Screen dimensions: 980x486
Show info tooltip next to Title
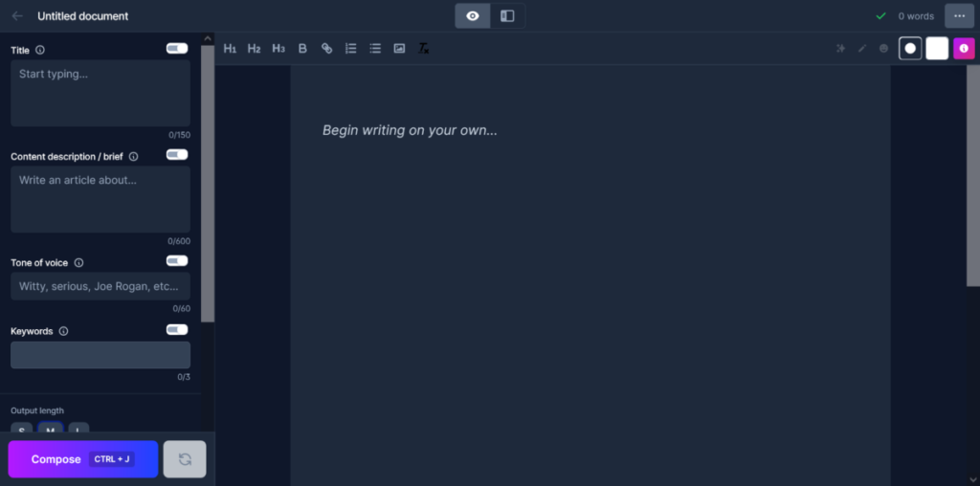coord(40,50)
